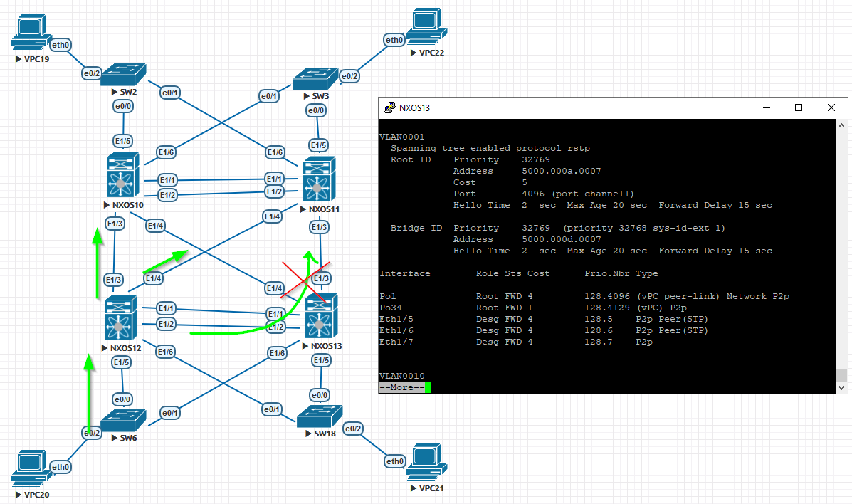Click the NXOS10 Nexus switch icon
This screenshot has width=852, height=504.
(x=120, y=176)
